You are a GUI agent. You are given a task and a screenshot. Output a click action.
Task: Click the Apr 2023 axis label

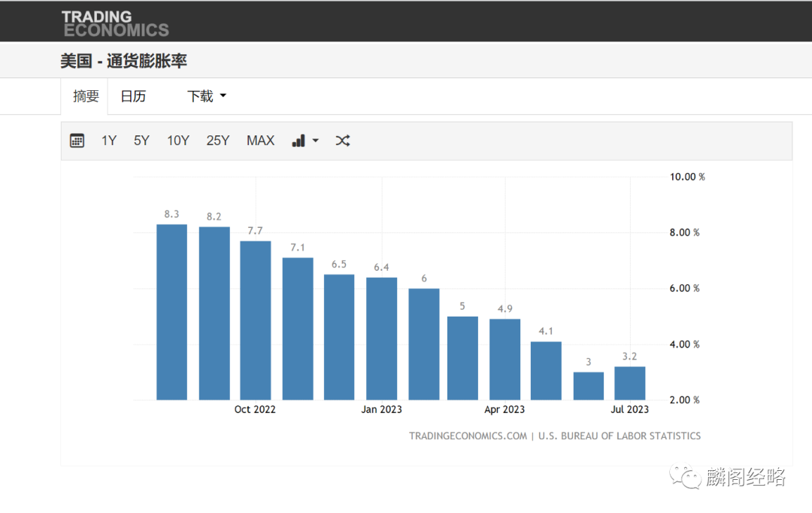point(504,409)
